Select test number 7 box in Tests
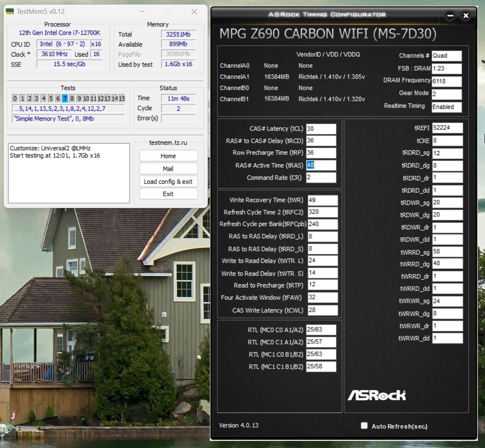Image resolution: width=485 pixels, height=448 pixels. coord(65,99)
